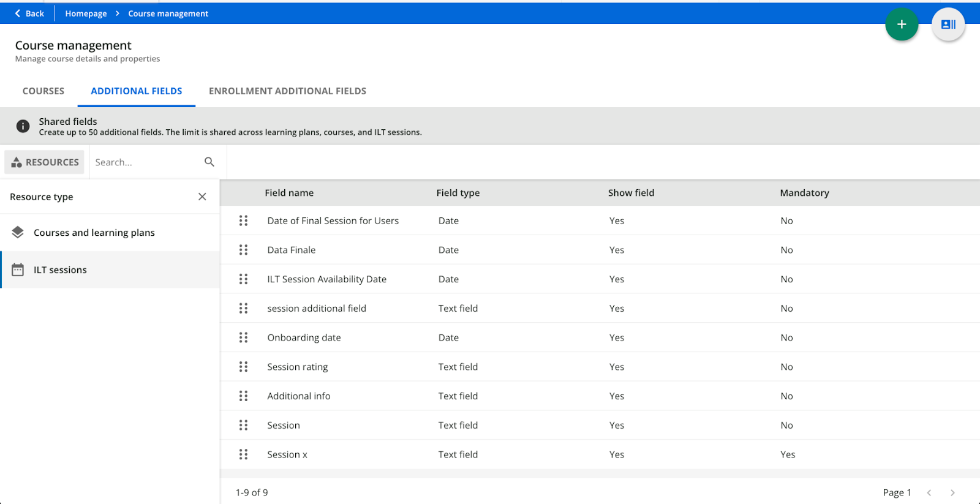This screenshot has width=980, height=504.
Task: Go to next page arrow
Action: pyautogui.click(x=952, y=492)
